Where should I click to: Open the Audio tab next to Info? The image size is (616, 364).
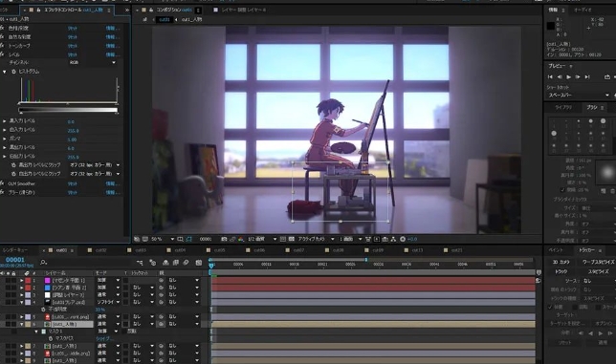[583, 10]
